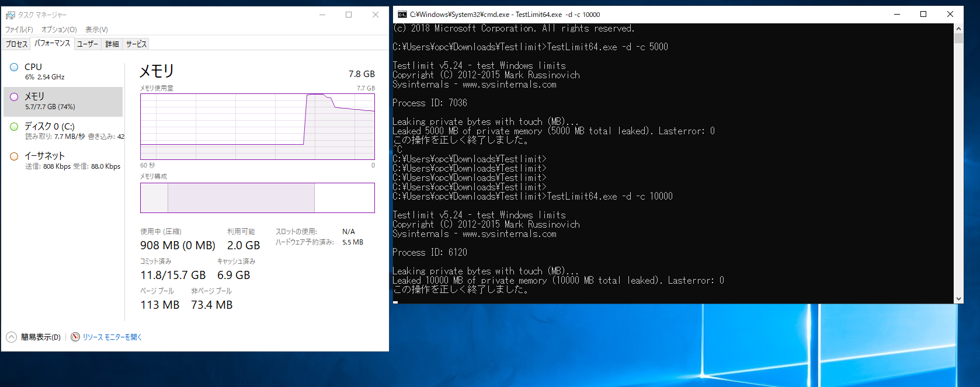Click the 5.5 MB hardware reserved value

coord(353,242)
